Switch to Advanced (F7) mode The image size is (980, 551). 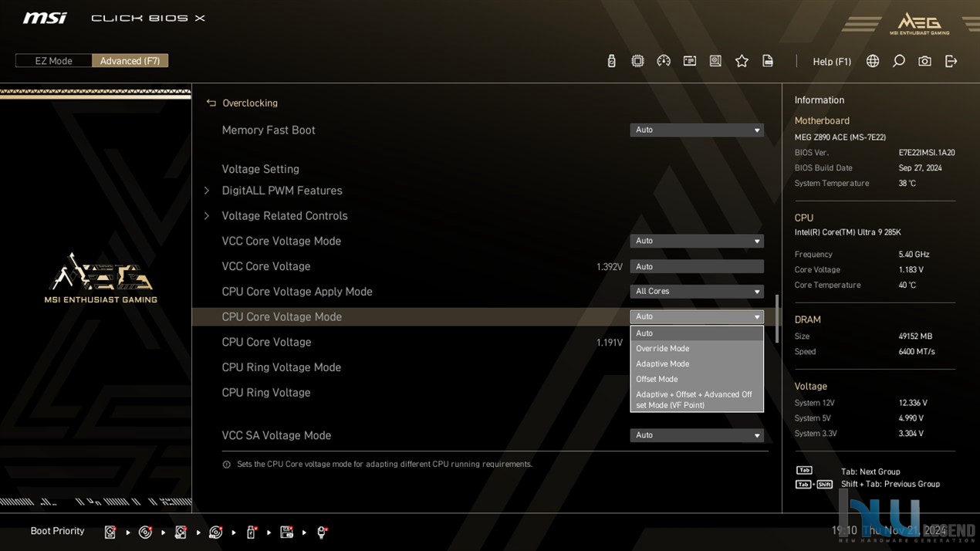coord(130,61)
